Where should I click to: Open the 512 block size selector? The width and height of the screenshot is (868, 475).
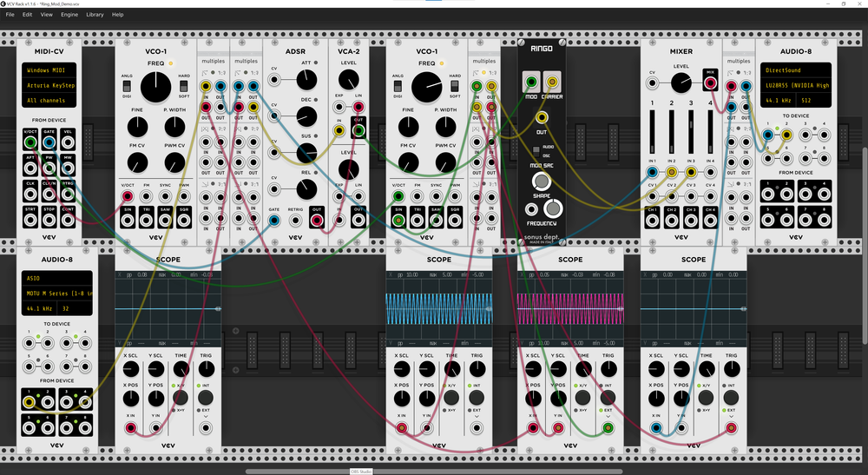point(814,100)
